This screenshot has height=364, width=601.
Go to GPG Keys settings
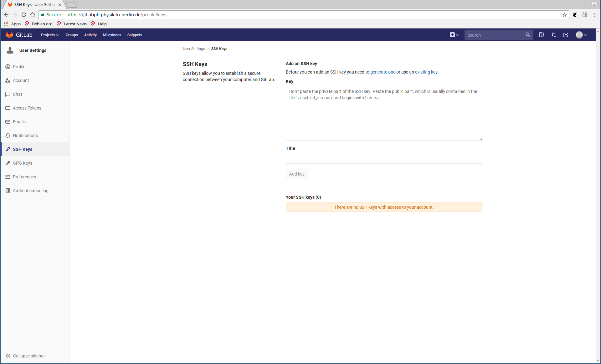pos(23,163)
